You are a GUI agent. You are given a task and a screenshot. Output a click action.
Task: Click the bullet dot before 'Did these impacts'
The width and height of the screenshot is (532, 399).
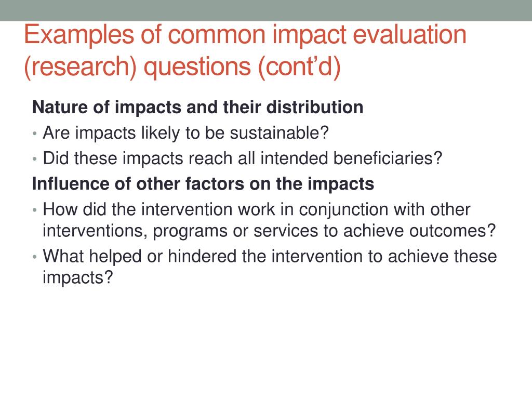(35, 159)
